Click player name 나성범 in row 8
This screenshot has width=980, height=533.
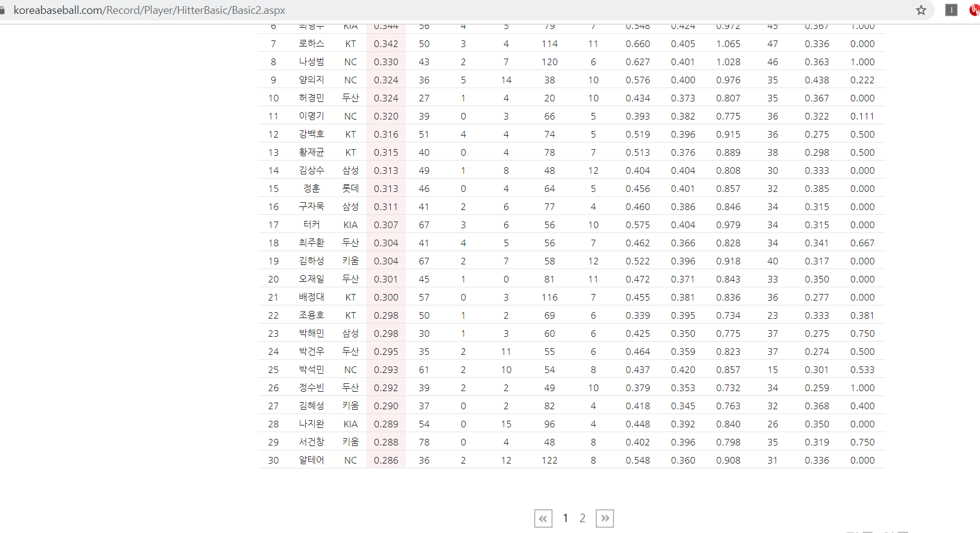pyautogui.click(x=312, y=62)
